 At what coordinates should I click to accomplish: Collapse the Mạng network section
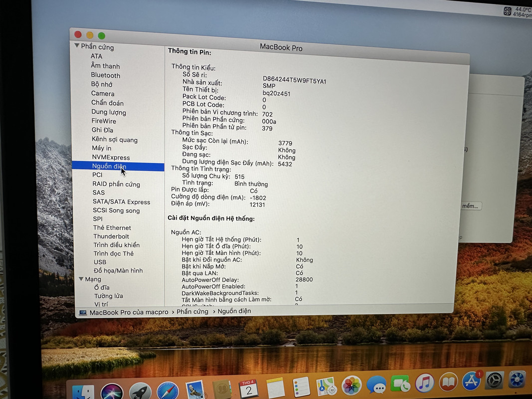[x=81, y=279]
